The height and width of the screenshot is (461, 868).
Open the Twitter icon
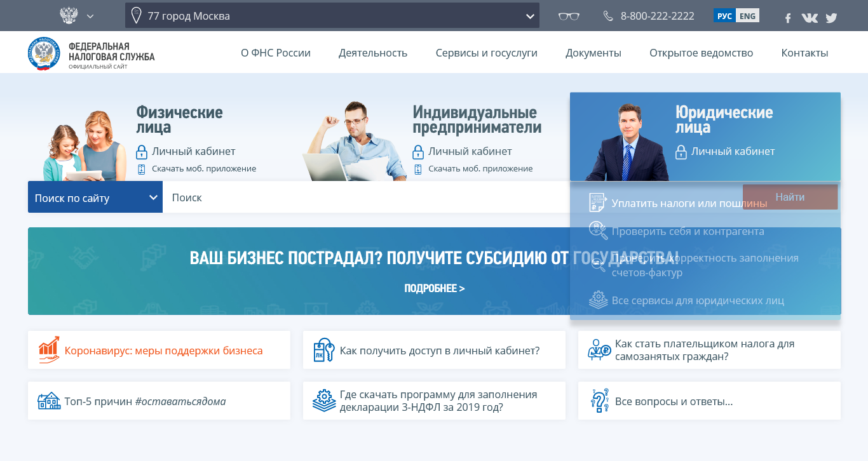831,18
